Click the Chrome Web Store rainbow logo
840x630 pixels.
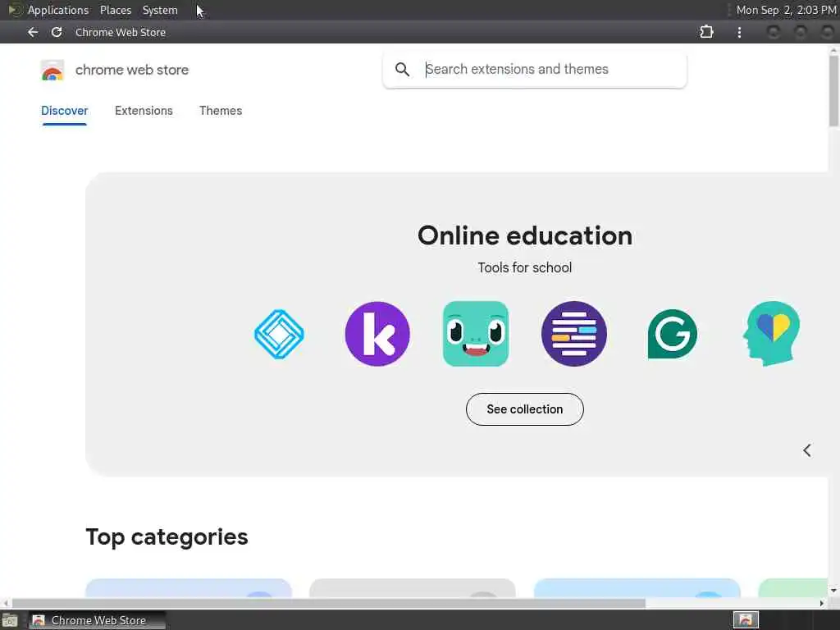tap(52, 71)
